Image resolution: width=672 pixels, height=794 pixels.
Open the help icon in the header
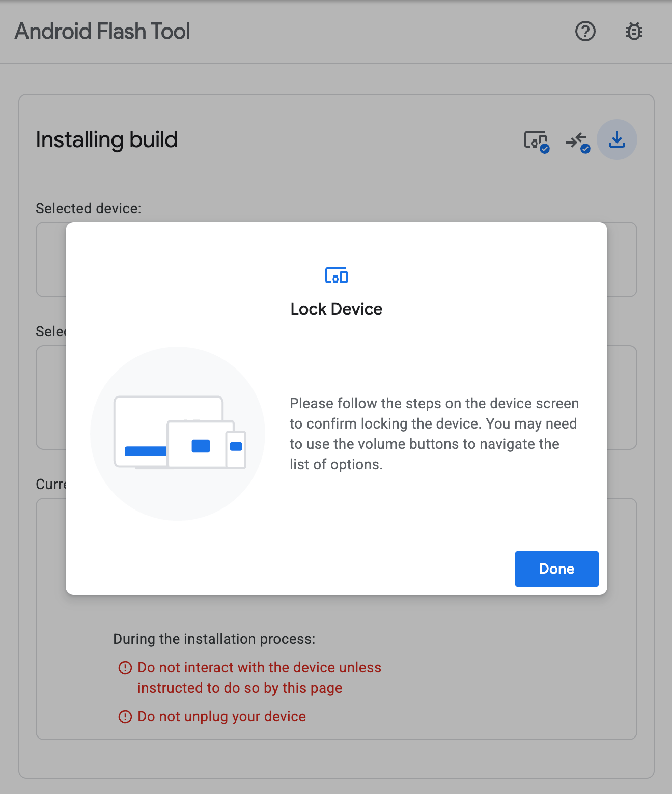tap(585, 32)
